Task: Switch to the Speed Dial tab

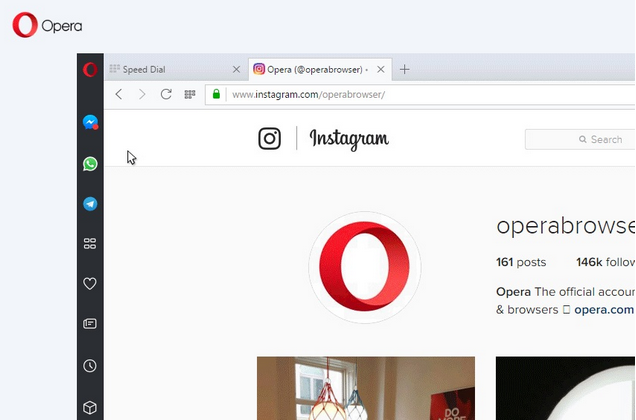Action: pyautogui.click(x=175, y=69)
